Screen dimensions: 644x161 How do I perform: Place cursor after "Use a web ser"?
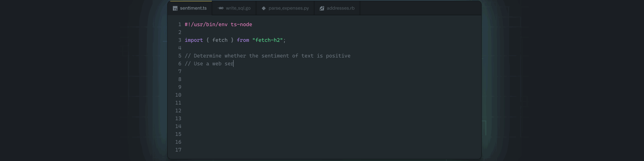coord(234,64)
